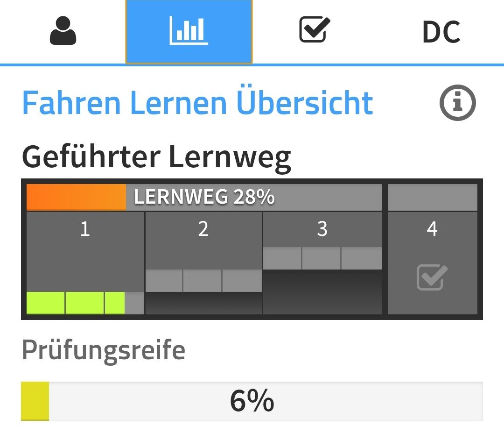The image size is (504, 426).
Task: Select the first gray segment under step 2
Action: point(164,280)
